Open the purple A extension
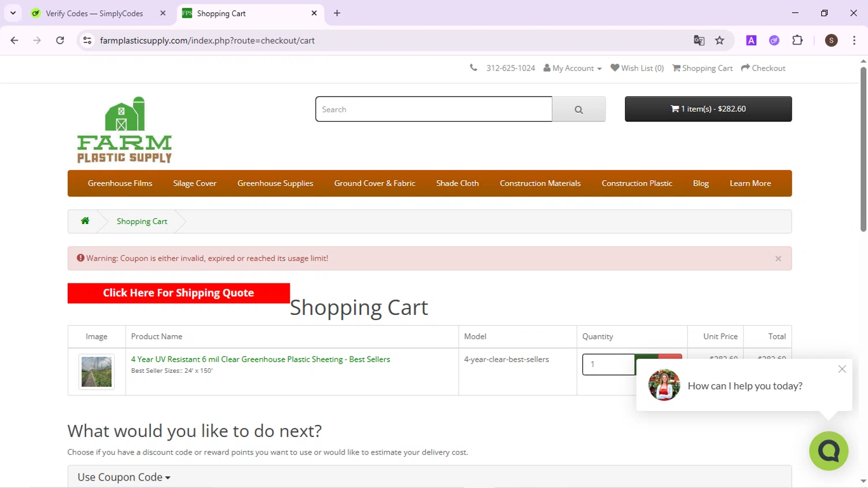 point(751,41)
